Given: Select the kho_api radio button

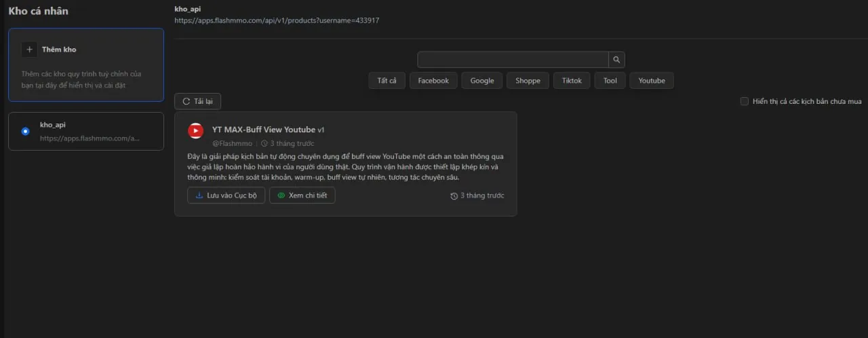Looking at the screenshot, I should 26,131.
